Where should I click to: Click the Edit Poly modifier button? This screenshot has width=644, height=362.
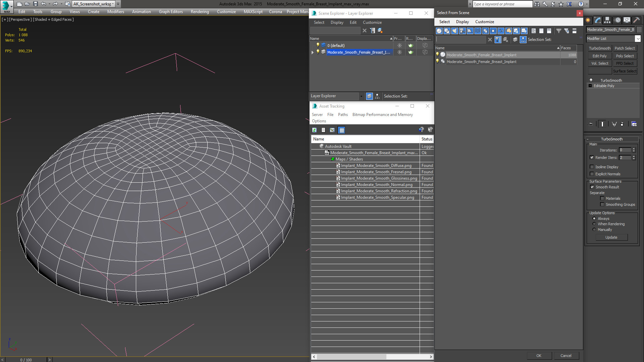(600, 56)
